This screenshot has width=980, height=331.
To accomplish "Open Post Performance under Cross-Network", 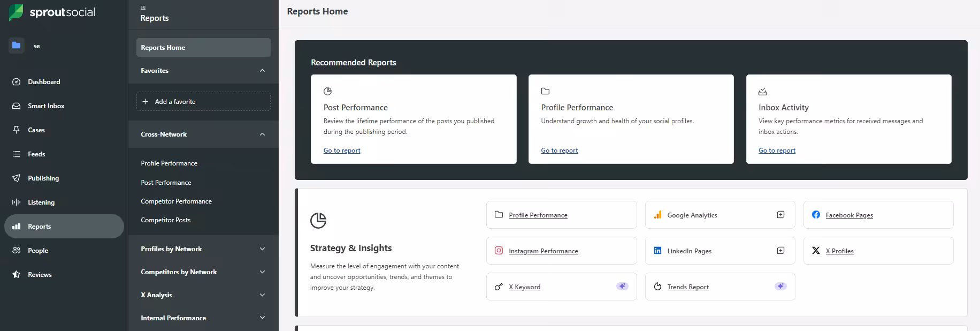I will [x=166, y=183].
